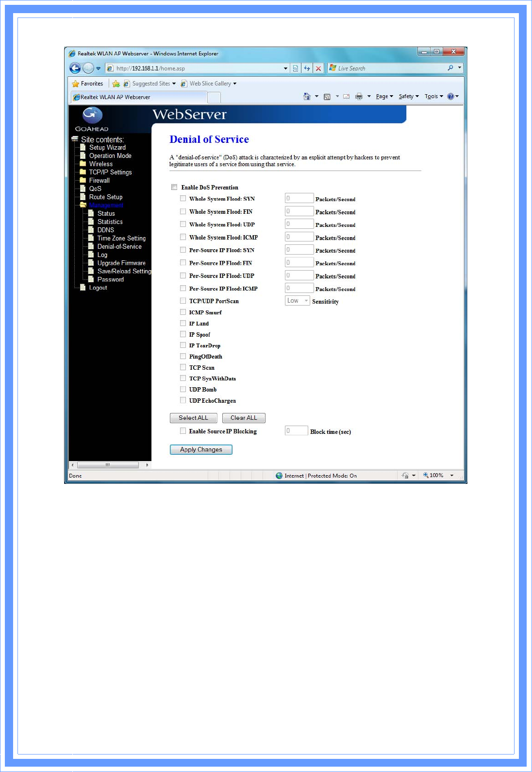The width and height of the screenshot is (532, 772).
Task: Click the Live Search magnifier icon
Action: coord(450,68)
